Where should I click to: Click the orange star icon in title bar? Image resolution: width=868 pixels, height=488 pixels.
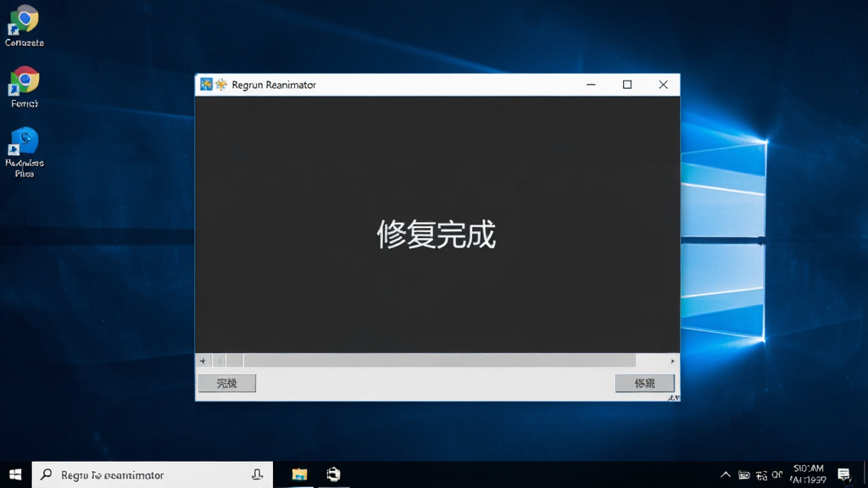point(221,84)
